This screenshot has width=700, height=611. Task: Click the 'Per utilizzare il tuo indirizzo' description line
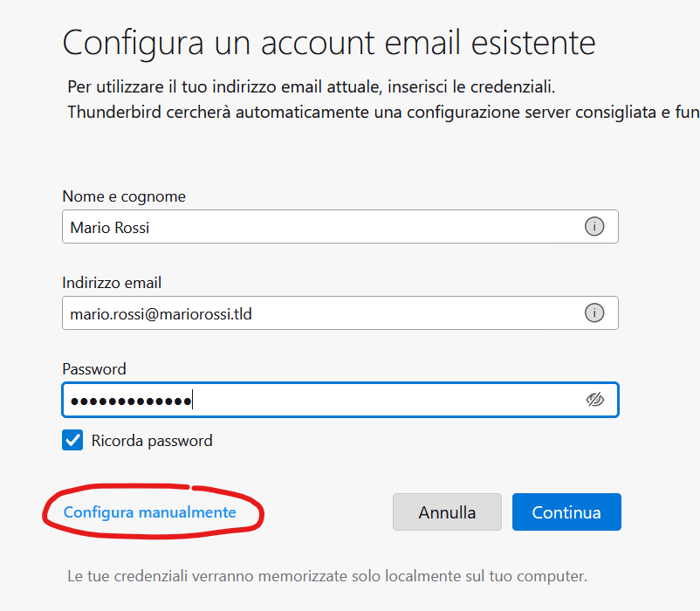312,86
